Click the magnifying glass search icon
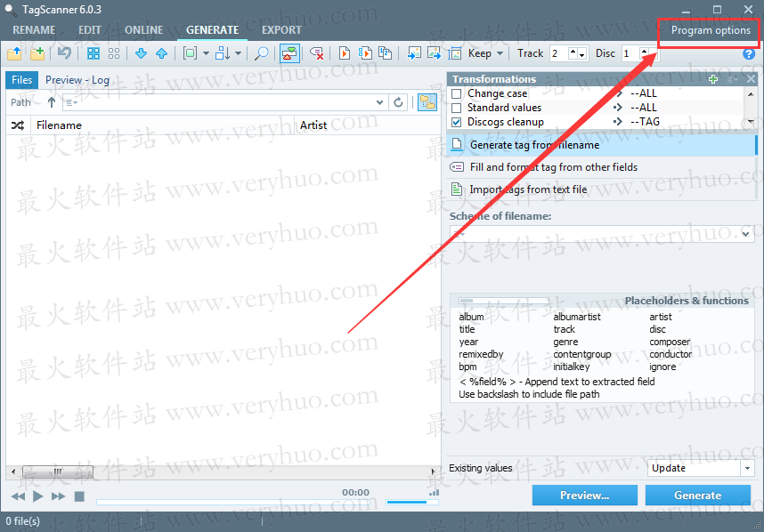The width and height of the screenshot is (764, 532). pyautogui.click(x=262, y=53)
